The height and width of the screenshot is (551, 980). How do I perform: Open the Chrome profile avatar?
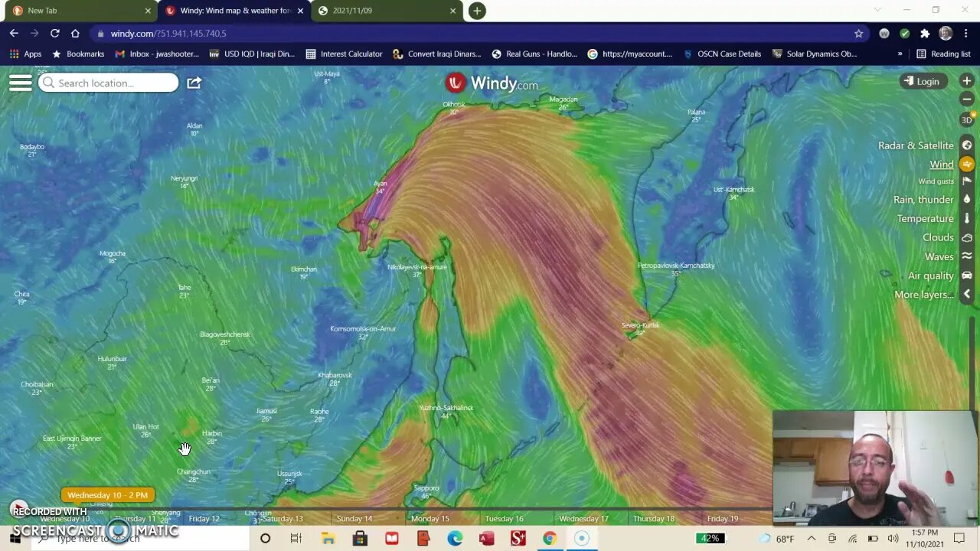[x=946, y=34]
